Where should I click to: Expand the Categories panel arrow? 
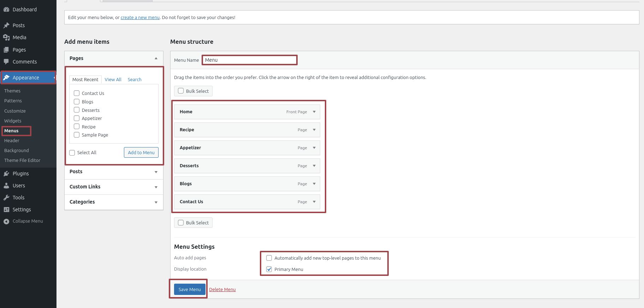156,202
